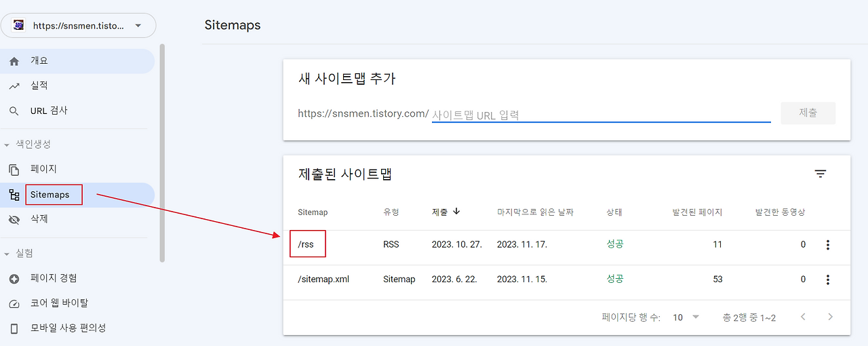This screenshot has width=868, height=346.
Task: Open the property selector dropdown for snsmen.tistory
Action: (78, 26)
